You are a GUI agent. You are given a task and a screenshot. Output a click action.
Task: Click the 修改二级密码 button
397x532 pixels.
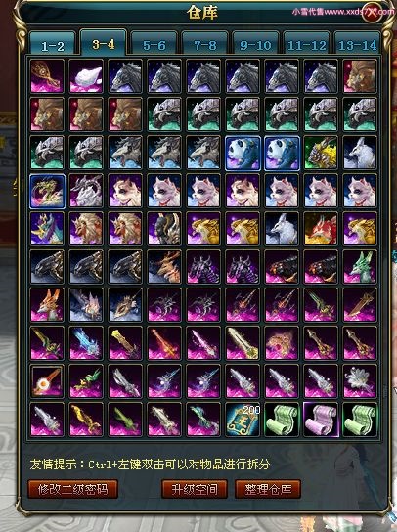73,489
